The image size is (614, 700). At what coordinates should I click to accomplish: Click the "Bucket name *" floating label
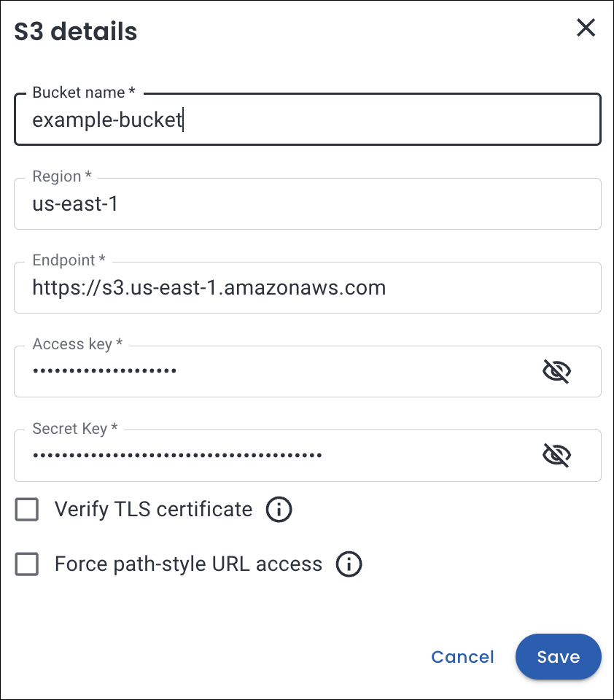coord(84,93)
